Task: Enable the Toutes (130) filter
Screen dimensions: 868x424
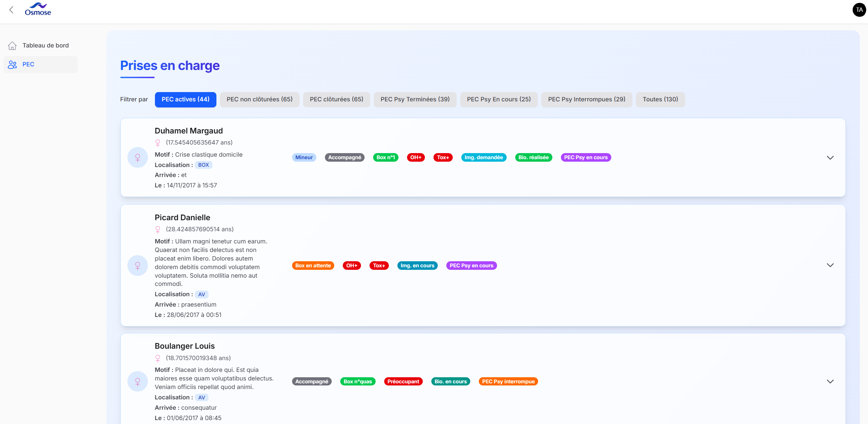Action: [660, 99]
